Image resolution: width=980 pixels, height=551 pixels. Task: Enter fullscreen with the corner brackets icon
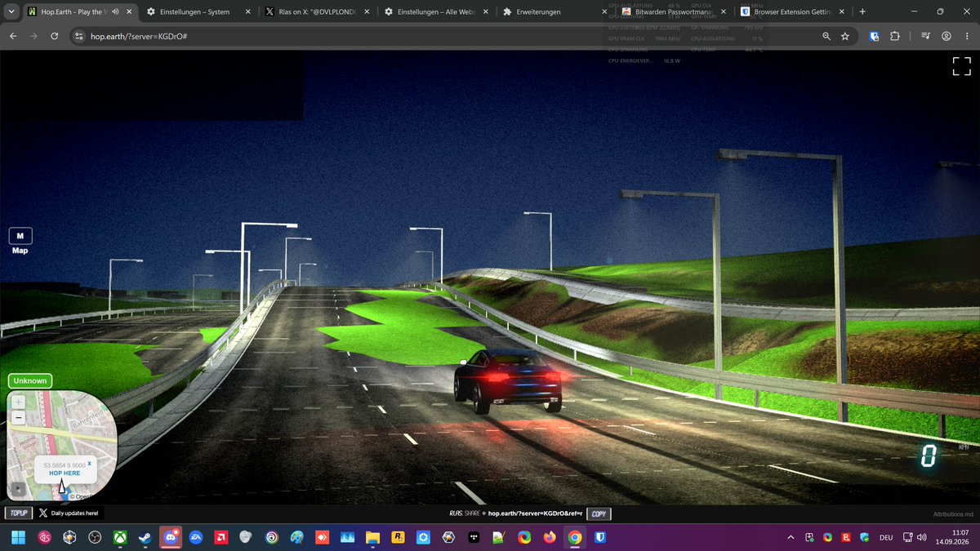(962, 67)
